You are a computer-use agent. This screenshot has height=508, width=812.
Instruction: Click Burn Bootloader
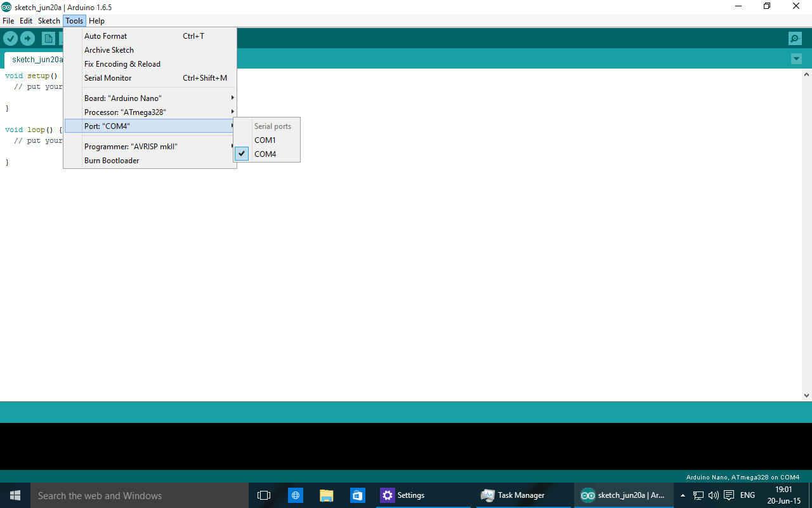150,161
